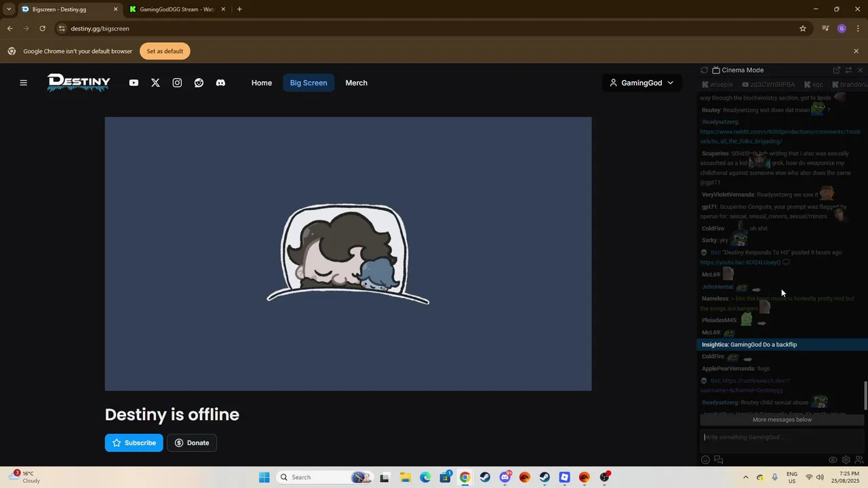Open the Reddit social icon

point(199,83)
